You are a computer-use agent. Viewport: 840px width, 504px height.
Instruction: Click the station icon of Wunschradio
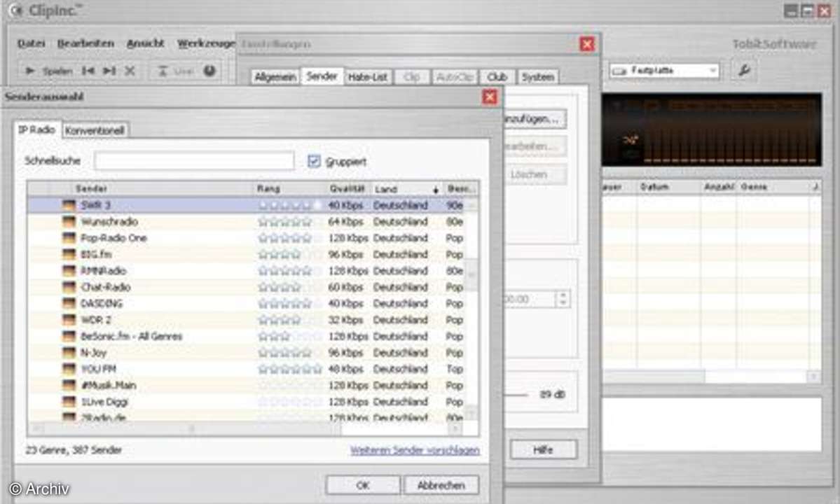[x=69, y=221]
